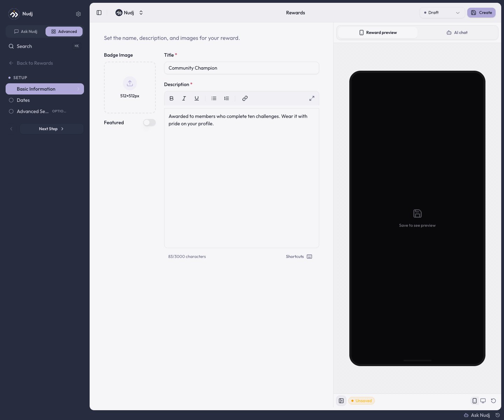
Task: Click the Title input field
Action: click(x=241, y=68)
